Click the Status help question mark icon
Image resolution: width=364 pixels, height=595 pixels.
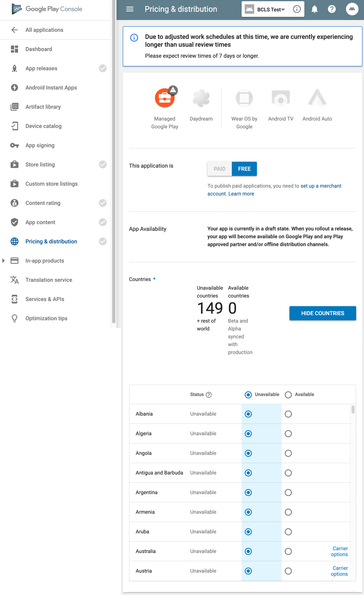tap(209, 395)
